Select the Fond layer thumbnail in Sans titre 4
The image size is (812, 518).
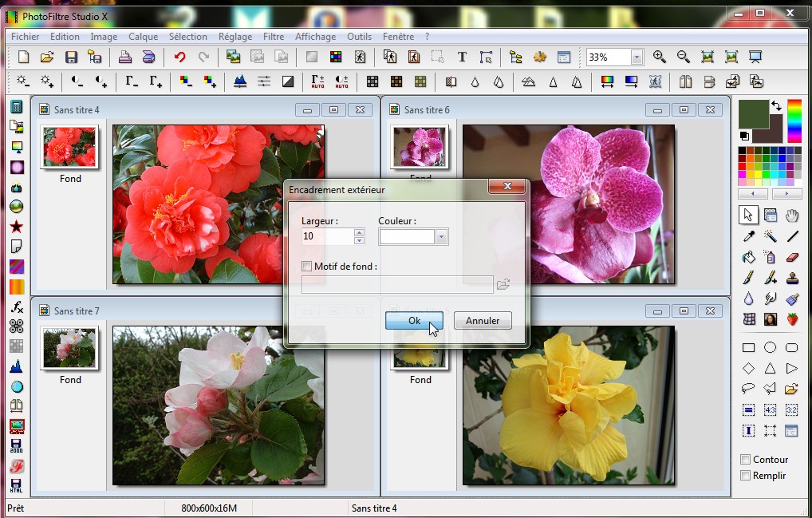tap(70, 147)
